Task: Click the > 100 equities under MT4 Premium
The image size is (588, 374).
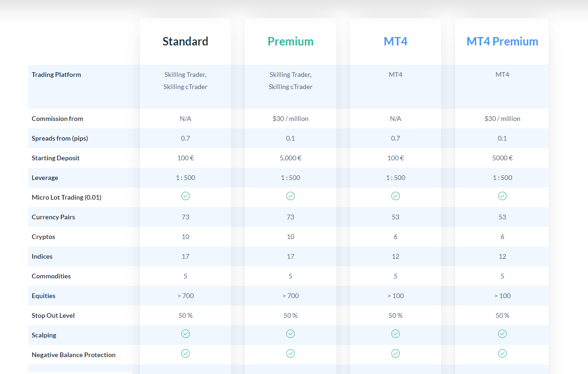Action: 502,296
